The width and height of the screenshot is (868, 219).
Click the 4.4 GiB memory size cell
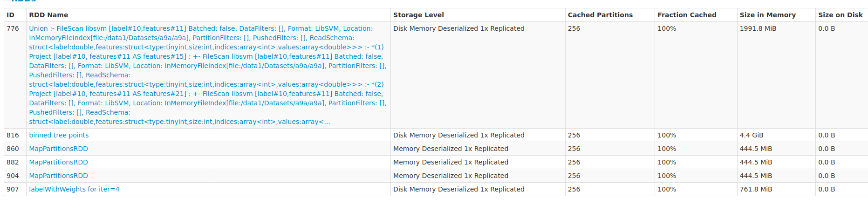pos(751,135)
